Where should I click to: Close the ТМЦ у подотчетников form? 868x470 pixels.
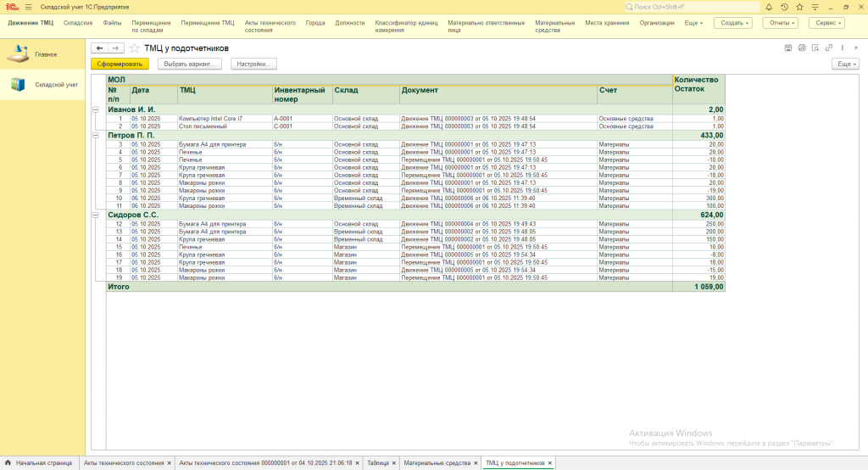pos(856,48)
